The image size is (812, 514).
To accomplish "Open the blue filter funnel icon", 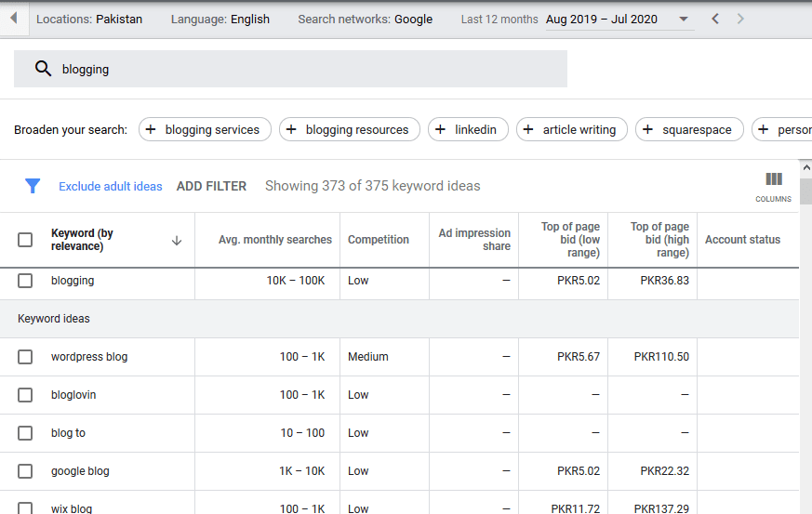I will [33, 186].
